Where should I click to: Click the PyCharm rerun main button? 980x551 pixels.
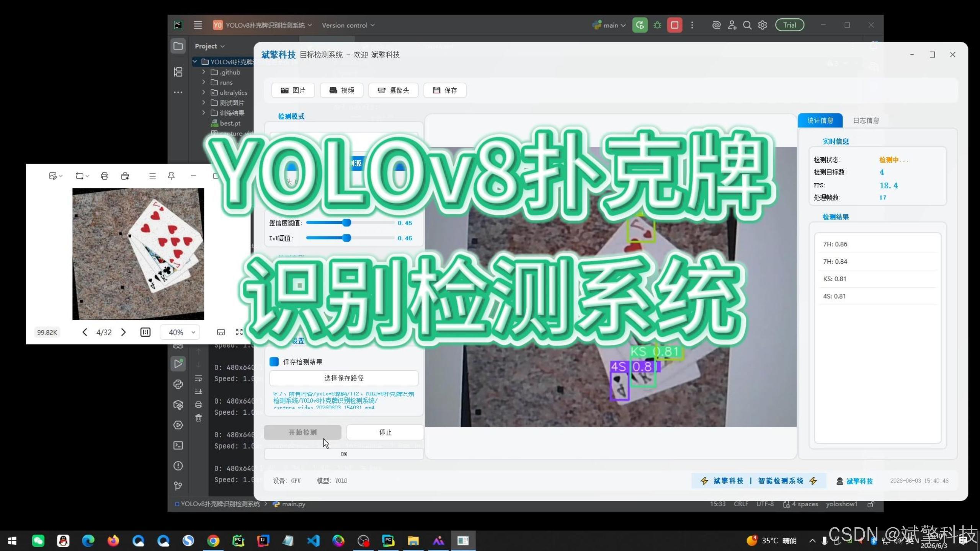pos(640,25)
